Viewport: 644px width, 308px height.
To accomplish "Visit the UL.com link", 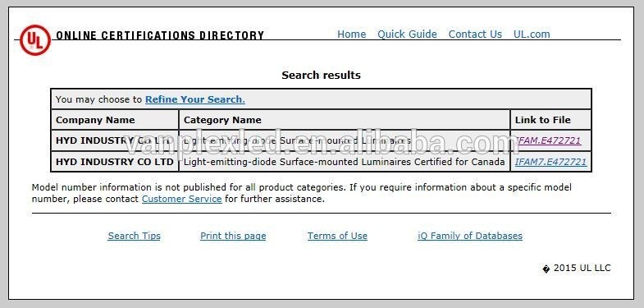I will click(x=532, y=34).
